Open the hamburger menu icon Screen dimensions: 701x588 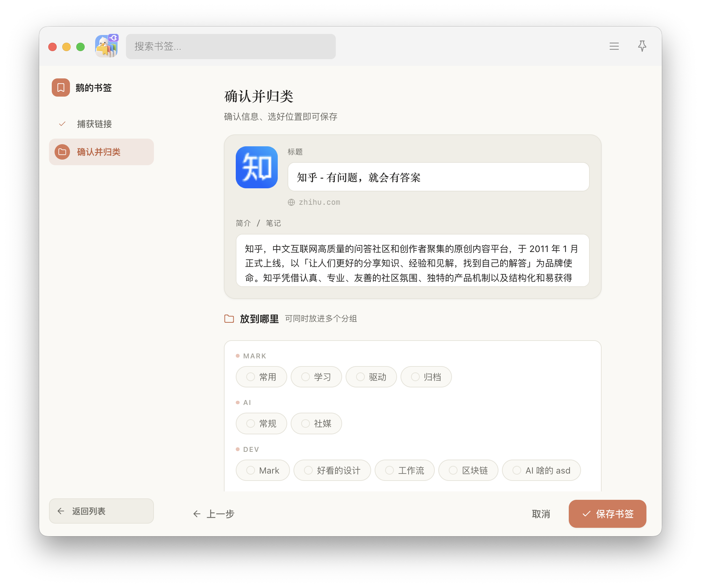click(x=614, y=46)
